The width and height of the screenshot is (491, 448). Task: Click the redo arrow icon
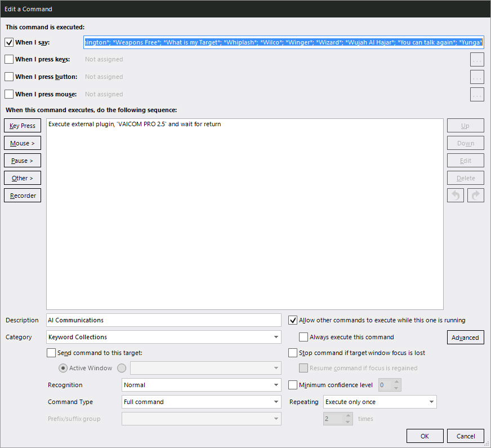tap(476, 196)
